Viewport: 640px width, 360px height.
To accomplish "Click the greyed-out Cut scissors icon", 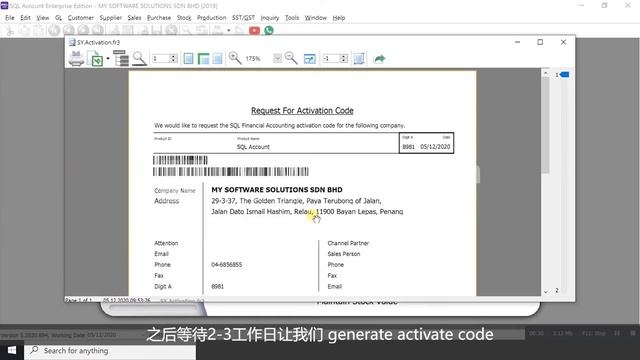I will click(x=10, y=31).
